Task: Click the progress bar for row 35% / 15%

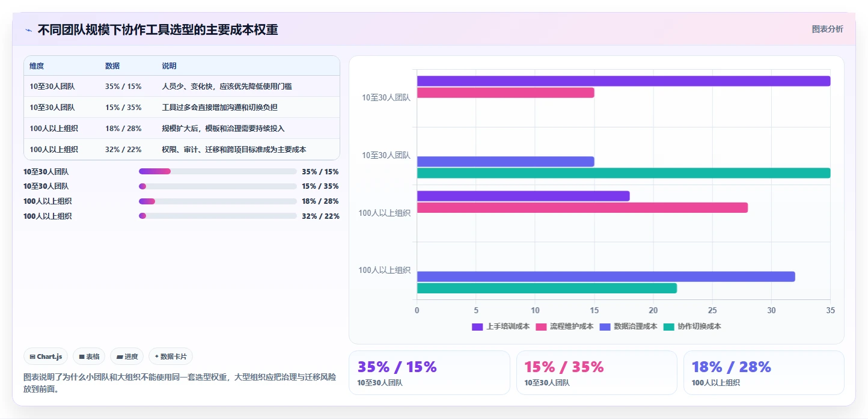Action: (x=218, y=171)
